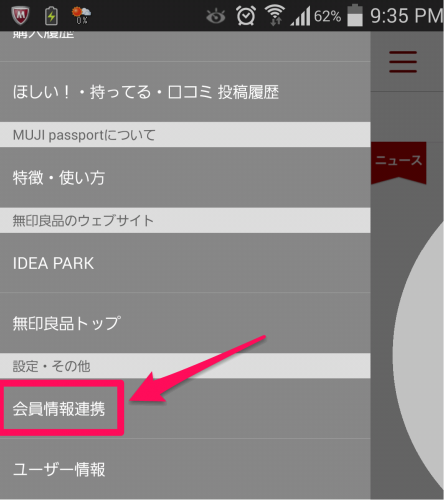444x500 pixels.
Task: Select 会員情報連携 menu item
Action: click(x=185, y=408)
